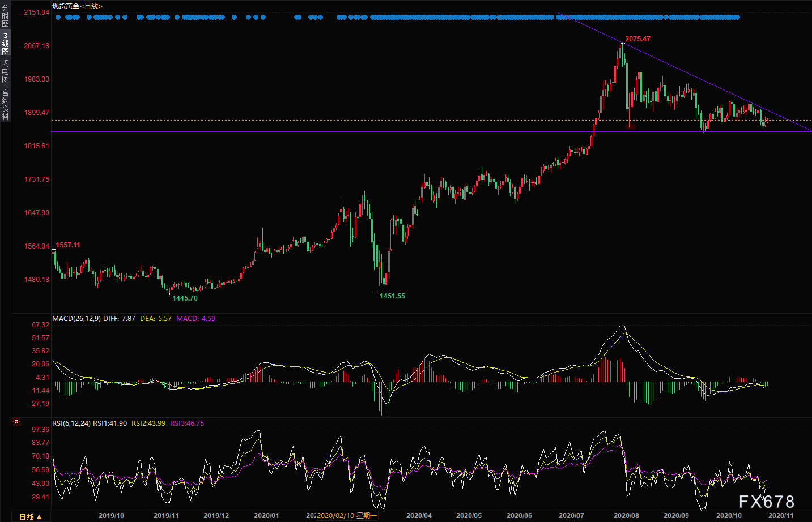Select the K线图 tab
The width and height of the screenshot is (812, 522).
pyautogui.click(x=5, y=44)
